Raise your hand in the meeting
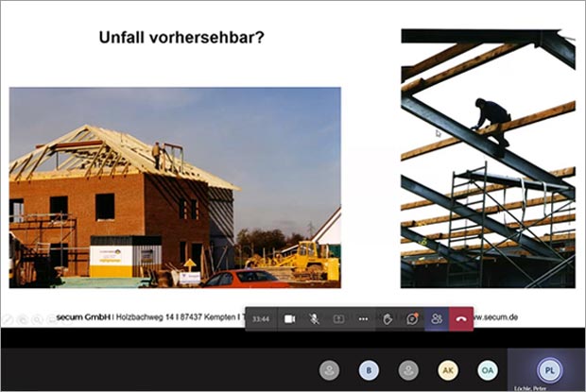Screen dimensions: 586x392 click(388, 319)
